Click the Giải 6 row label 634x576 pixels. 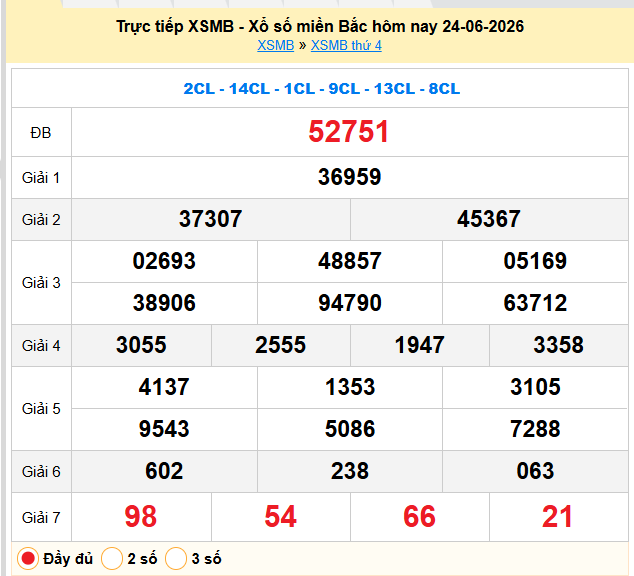(x=41, y=472)
